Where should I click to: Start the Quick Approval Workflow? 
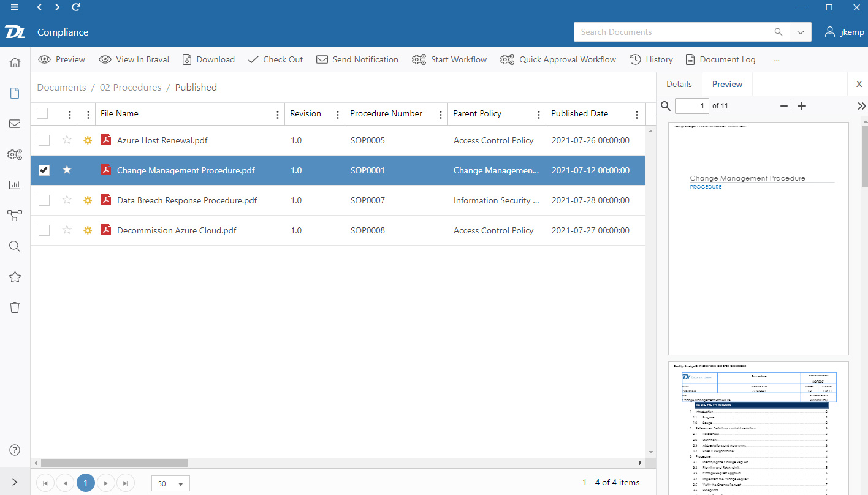pos(558,59)
